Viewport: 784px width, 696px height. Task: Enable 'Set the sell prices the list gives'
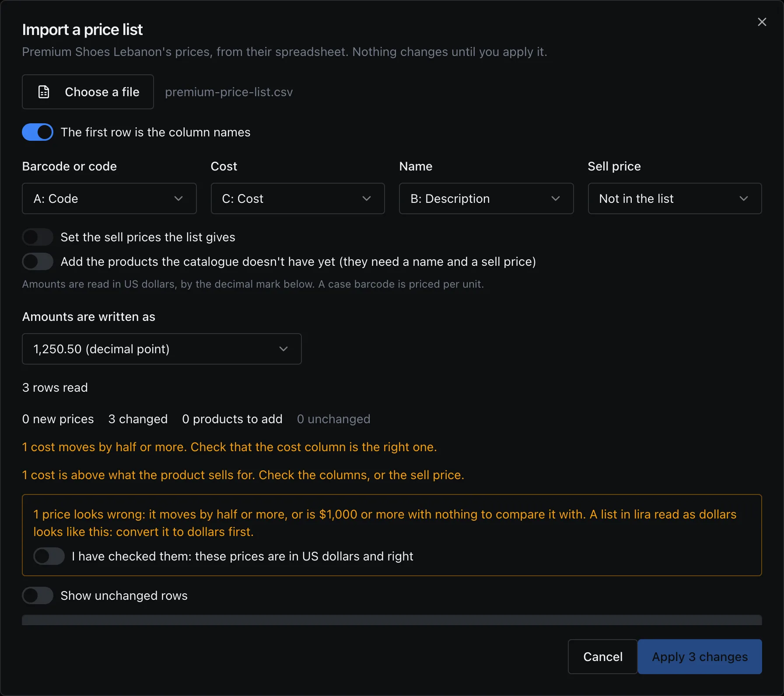point(38,237)
